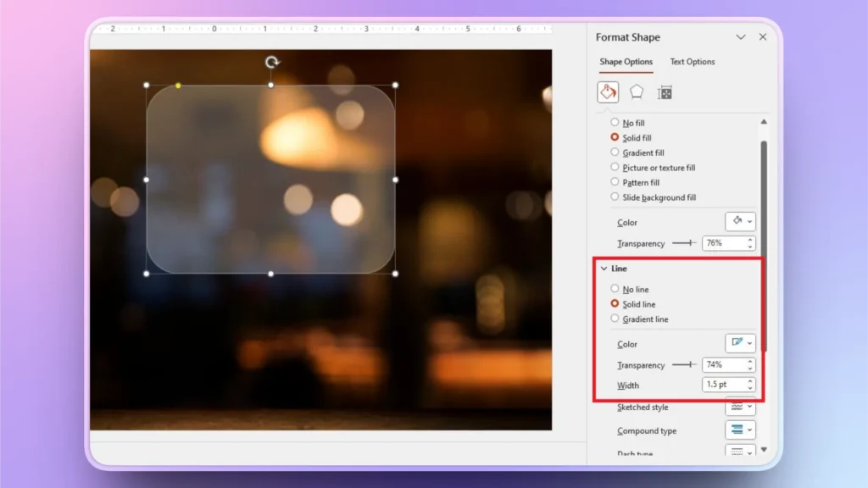Select the Shape Options tab
This screenshot has width=868, height=488.
[x=626, y=61]
